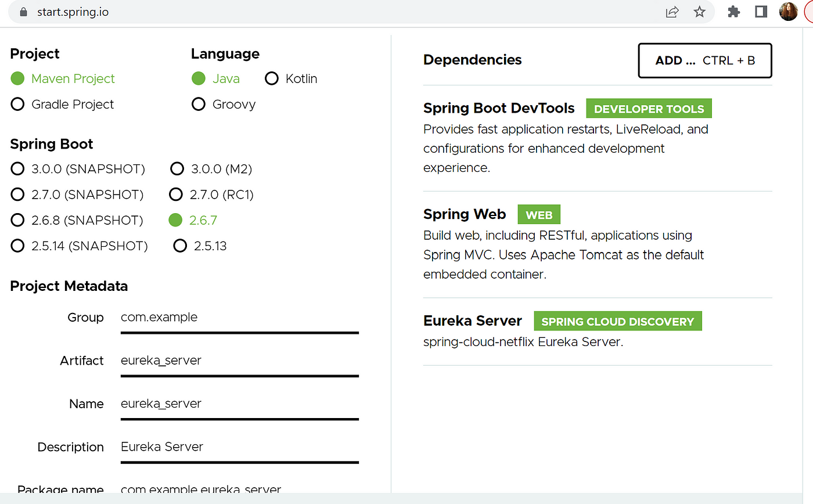Screen dimensions: 813x504
Task: Click the site padlock icon
Action: click(24, 12)
